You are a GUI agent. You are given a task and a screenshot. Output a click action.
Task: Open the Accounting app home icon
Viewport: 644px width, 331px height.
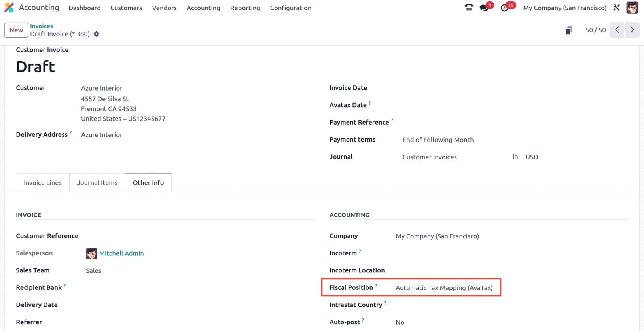point(9,8)
